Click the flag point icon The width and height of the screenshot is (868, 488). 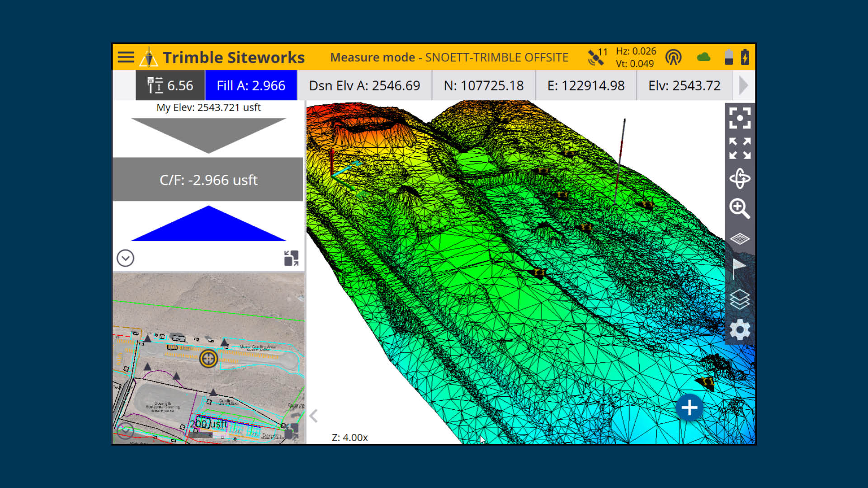tap(739, 269)
